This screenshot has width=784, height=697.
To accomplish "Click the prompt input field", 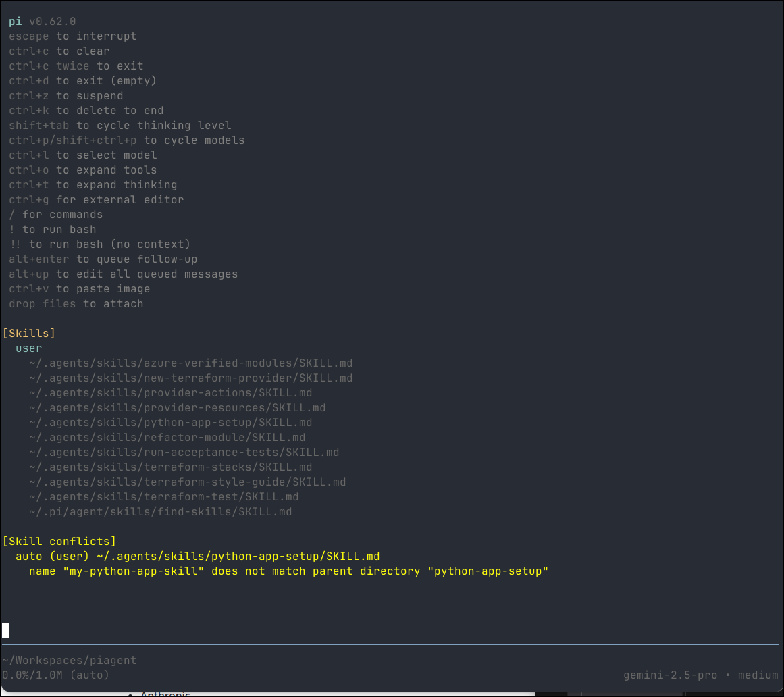I will click(390, 630).
